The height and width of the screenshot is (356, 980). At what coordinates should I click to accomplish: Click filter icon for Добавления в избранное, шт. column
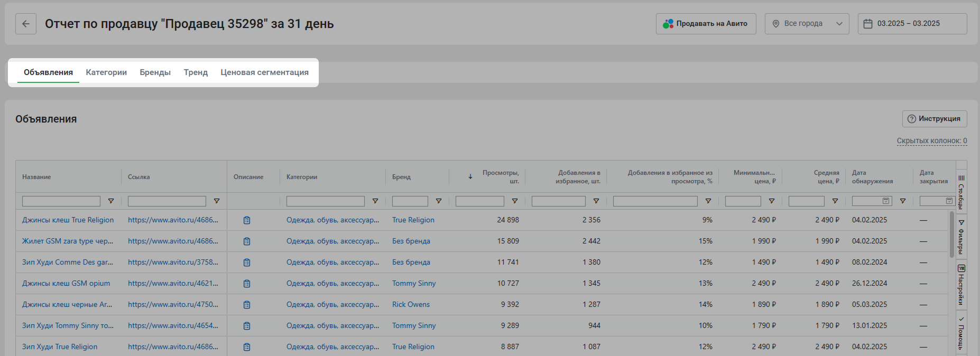pos(596,201)
